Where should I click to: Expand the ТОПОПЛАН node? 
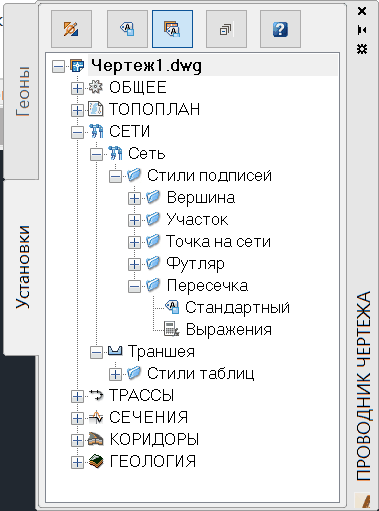pyautogui.click(x=77, y=111)
